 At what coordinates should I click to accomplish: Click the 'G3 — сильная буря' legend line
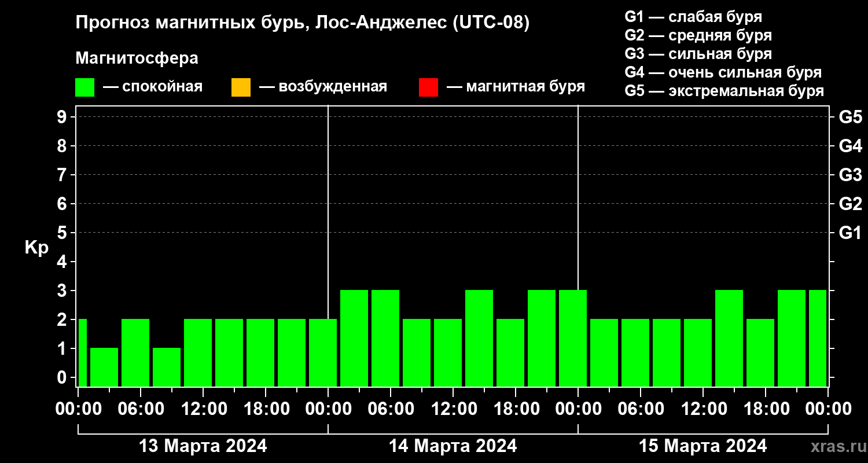[698, 54]
